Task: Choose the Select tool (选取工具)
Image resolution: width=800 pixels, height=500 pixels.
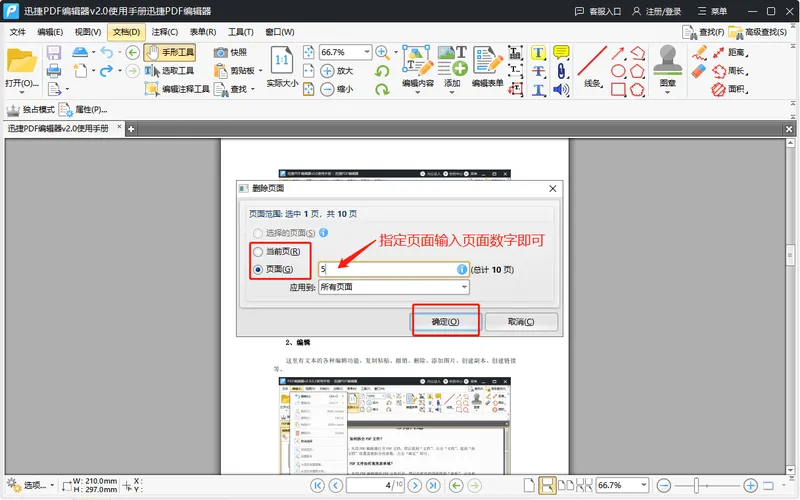Action: pyautogui.click(x=169, y=70)
